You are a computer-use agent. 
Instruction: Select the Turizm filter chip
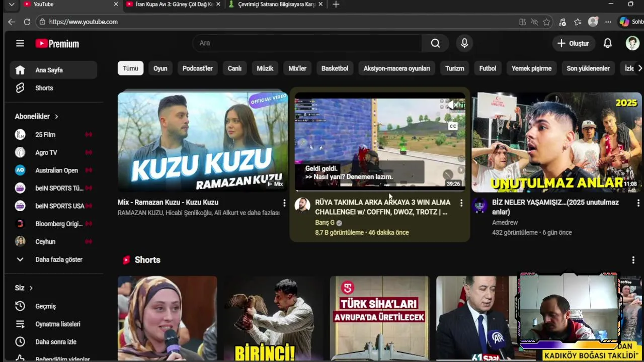(x=454, y=68)
